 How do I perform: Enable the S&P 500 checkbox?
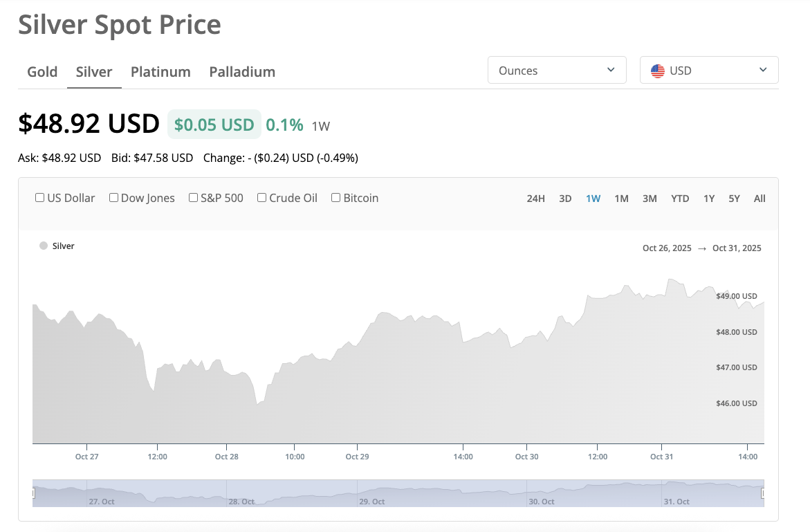click(x=194, y=198)
